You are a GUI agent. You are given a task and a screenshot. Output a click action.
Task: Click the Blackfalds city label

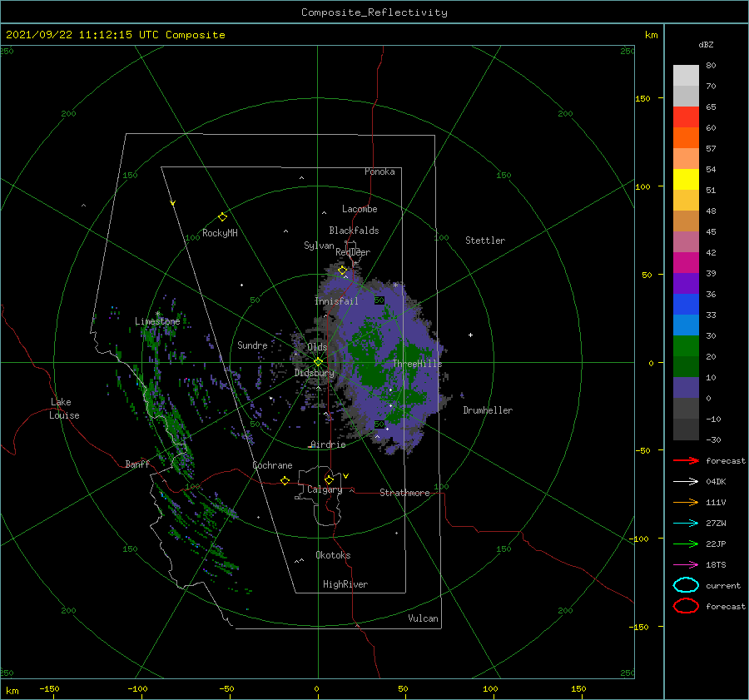pos(354,231)
